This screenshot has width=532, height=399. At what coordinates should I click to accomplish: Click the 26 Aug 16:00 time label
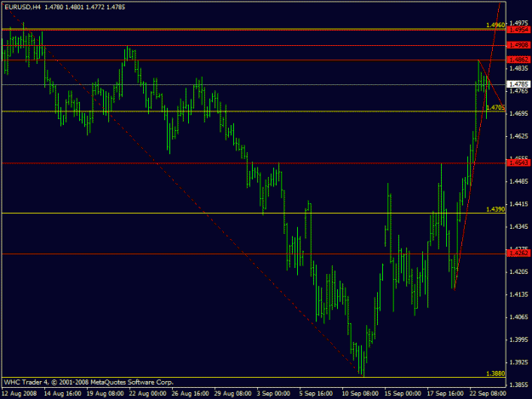190,394
